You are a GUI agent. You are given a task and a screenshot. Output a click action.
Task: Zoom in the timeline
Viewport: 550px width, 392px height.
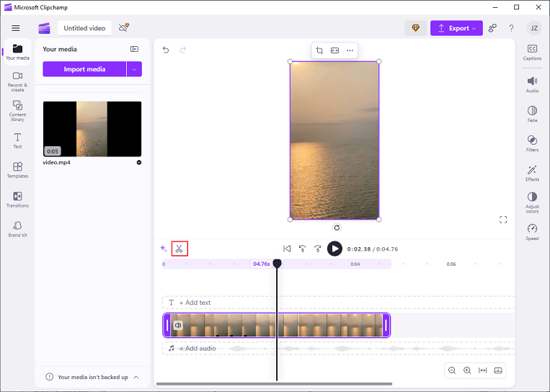467,370
